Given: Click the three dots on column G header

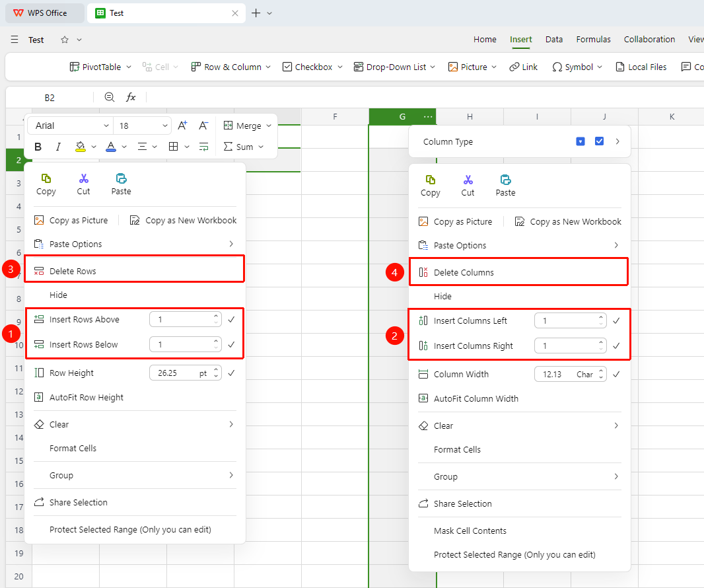Looking at the screenshot, I should pos(428,117).
